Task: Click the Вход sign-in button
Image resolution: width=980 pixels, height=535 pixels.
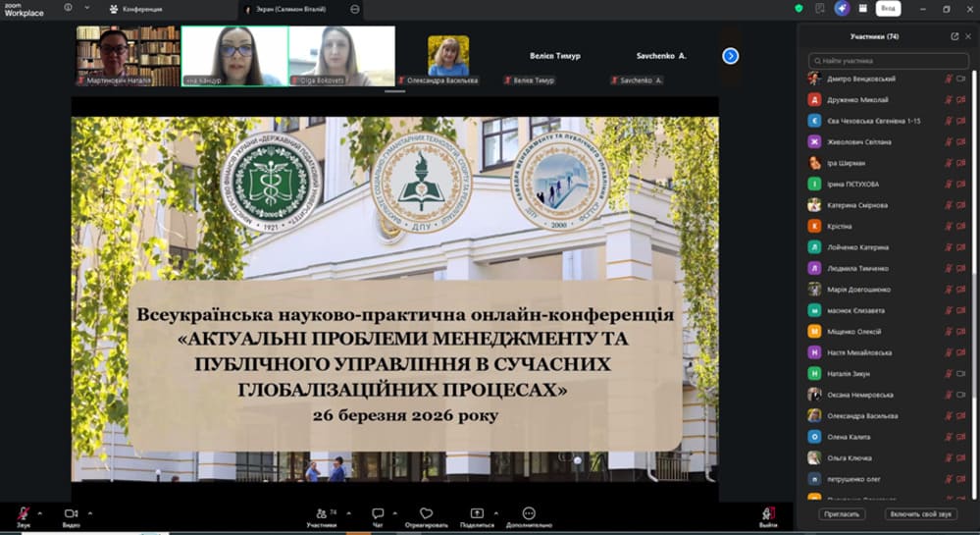Action: pos(888,8)
